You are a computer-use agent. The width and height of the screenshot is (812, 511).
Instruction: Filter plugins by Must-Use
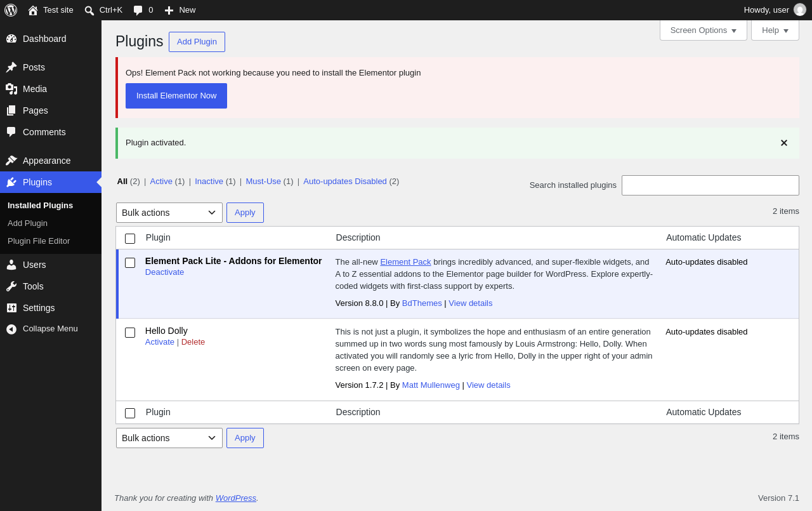pos(263,182)
